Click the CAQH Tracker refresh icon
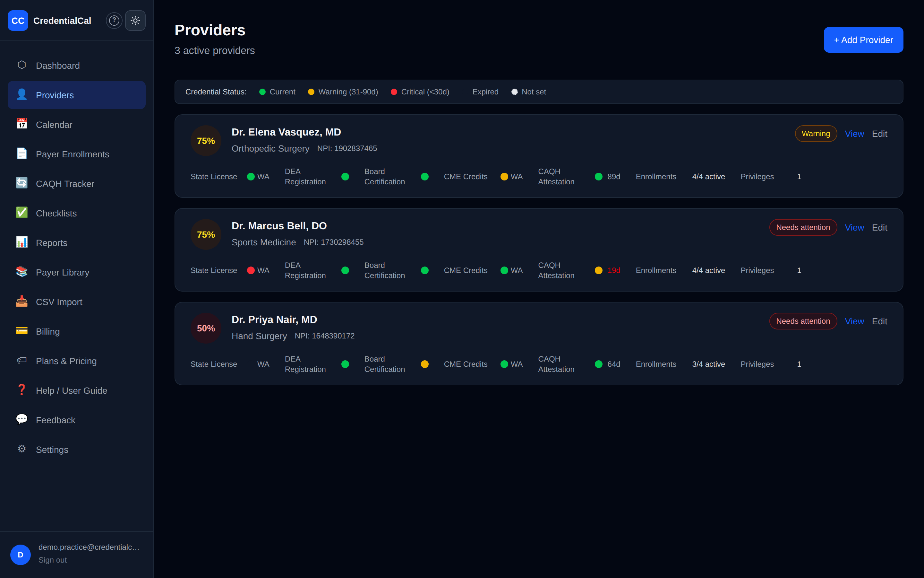Image resolution: width=924 pixels, height=578 pixels. coord(22,183)
